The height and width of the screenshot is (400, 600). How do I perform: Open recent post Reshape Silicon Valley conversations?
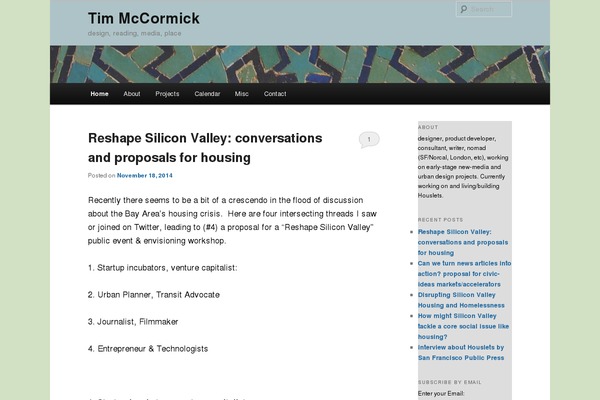(x=463, y=242)
